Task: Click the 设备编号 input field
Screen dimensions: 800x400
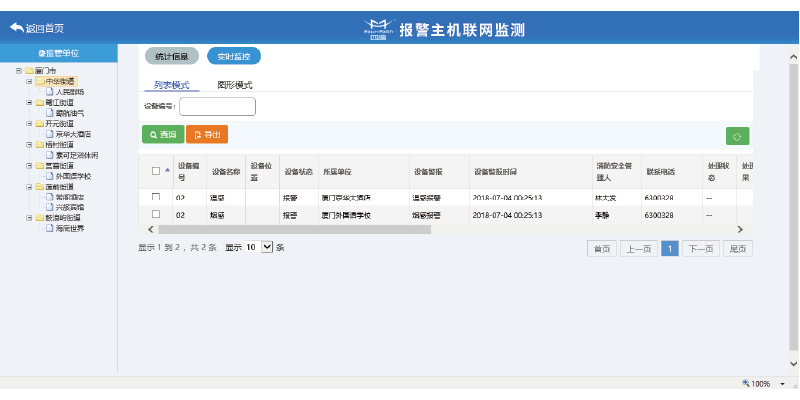Action: pos(217,106)
